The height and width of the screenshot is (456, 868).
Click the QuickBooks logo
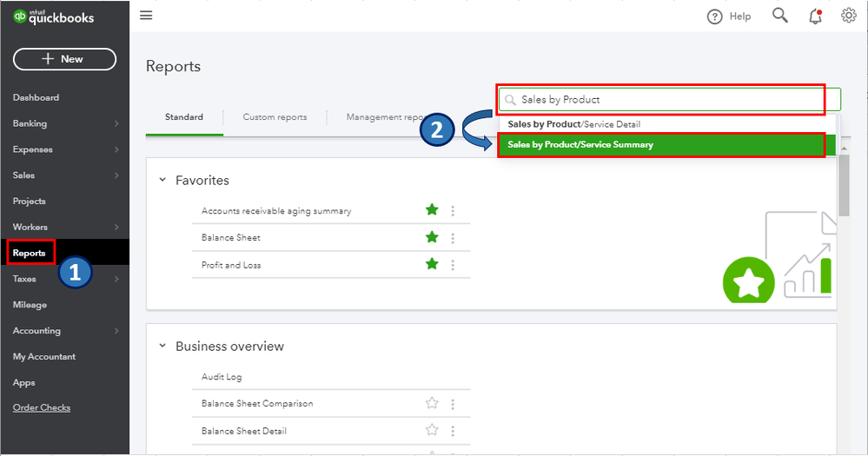54,17
